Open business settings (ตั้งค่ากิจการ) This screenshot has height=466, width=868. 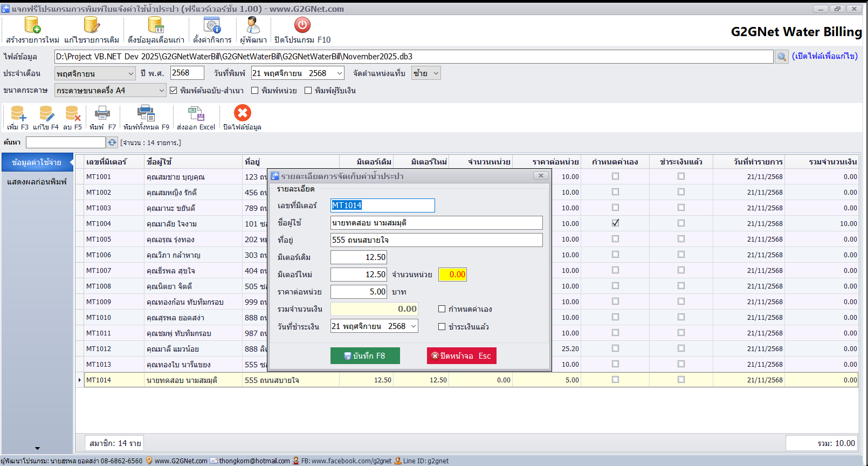point(212,25)
